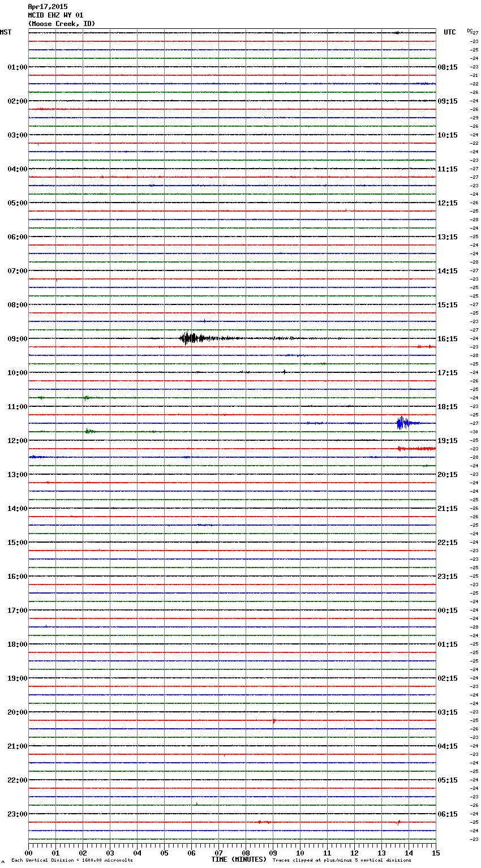This screenshot has height=868, width=481.
Task: Select the 15:00 MST row label
Action: (x=18, y=543)
